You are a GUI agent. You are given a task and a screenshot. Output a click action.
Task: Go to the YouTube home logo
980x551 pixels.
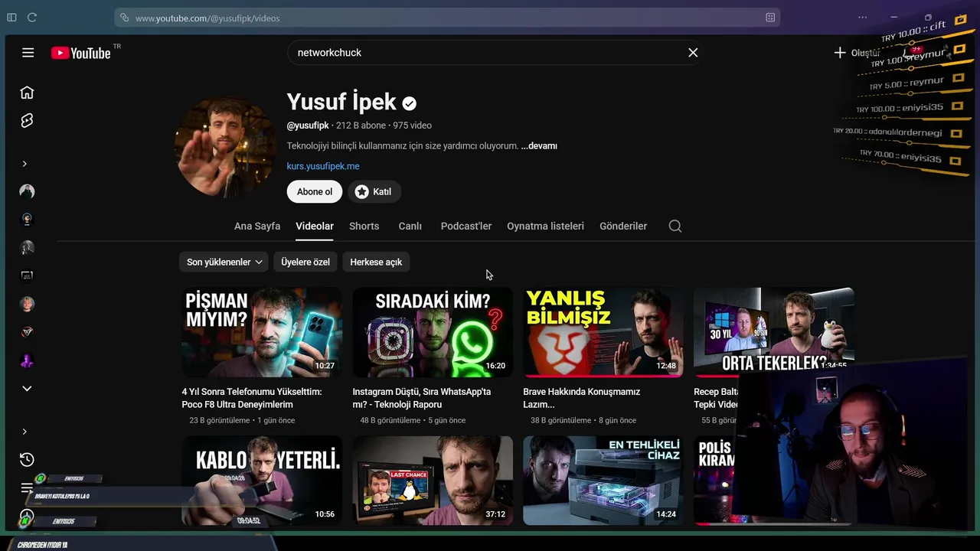[x=81, y=53]
